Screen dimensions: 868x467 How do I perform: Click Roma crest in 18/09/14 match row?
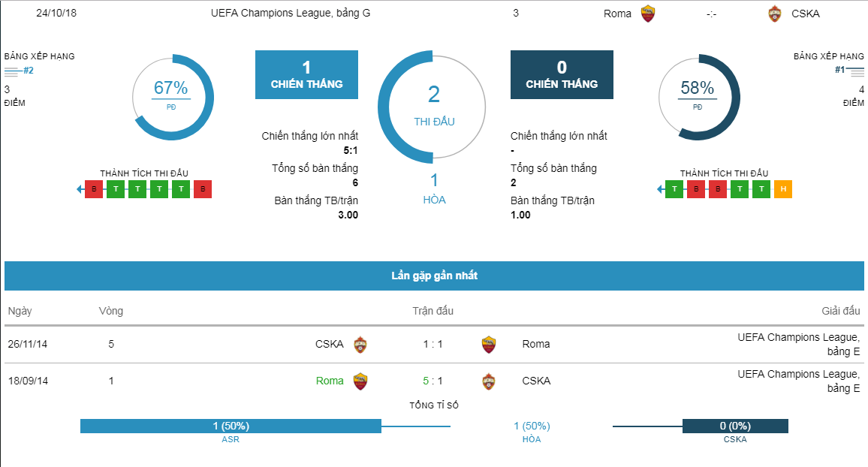[x=360, y=381]
